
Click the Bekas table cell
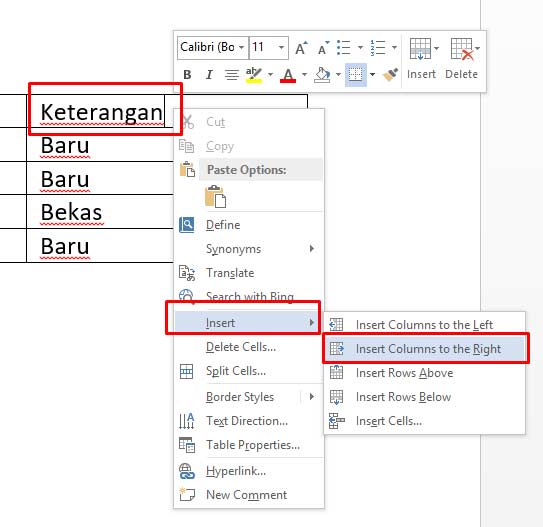coord(100,212)
